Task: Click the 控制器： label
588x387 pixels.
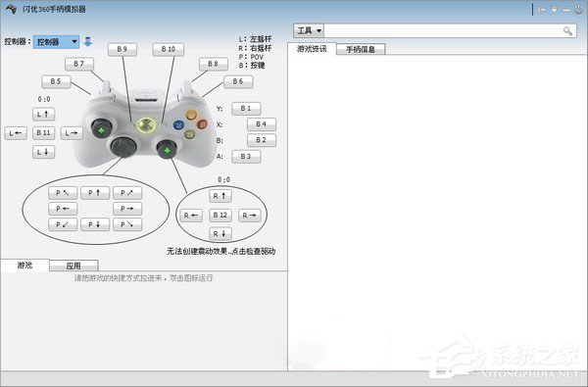Action: pyautogui.click(x=18, y=41)
